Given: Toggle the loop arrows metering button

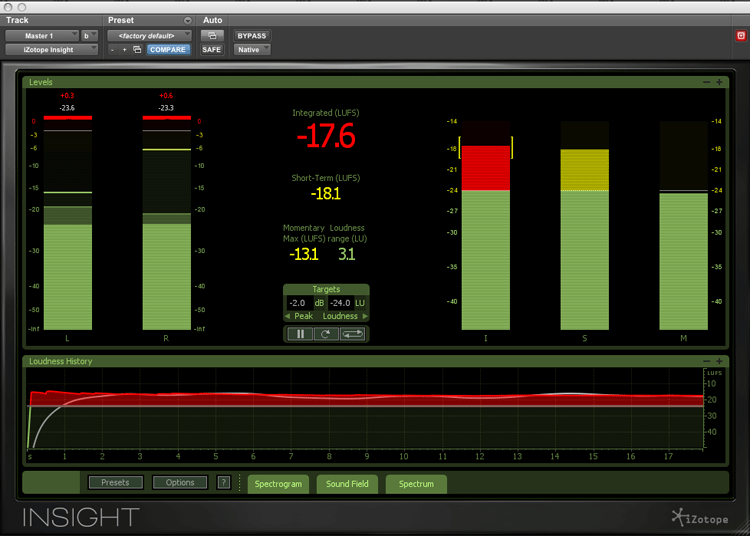Looking at the screenshot, I should point(353,334).
